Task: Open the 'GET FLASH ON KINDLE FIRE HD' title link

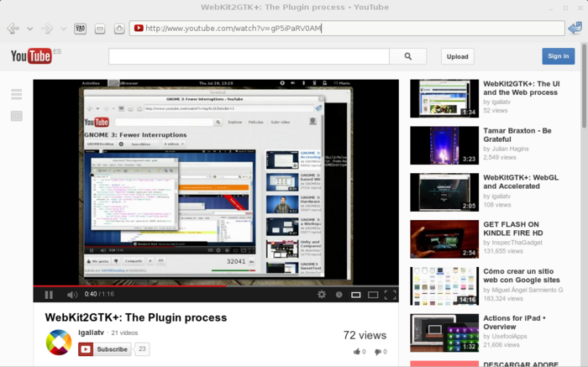Action: (513, 228)
